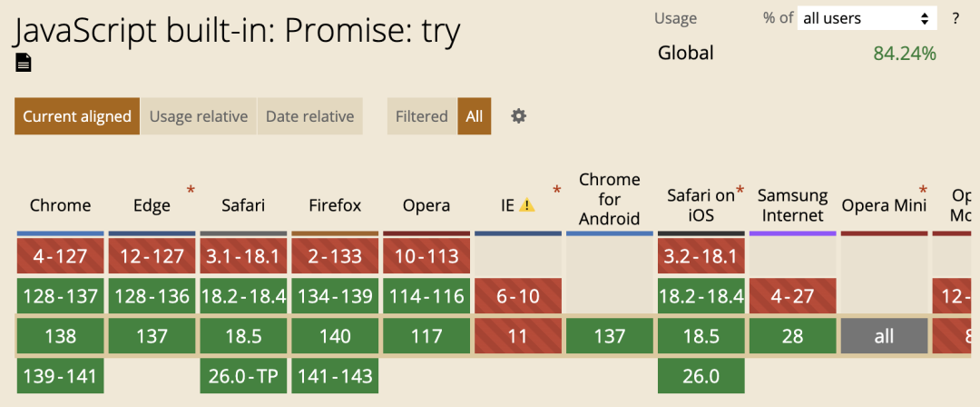Click the Samsung Internet column header
The width and height of the screenshot is (980, 407).
pos(792,205)
